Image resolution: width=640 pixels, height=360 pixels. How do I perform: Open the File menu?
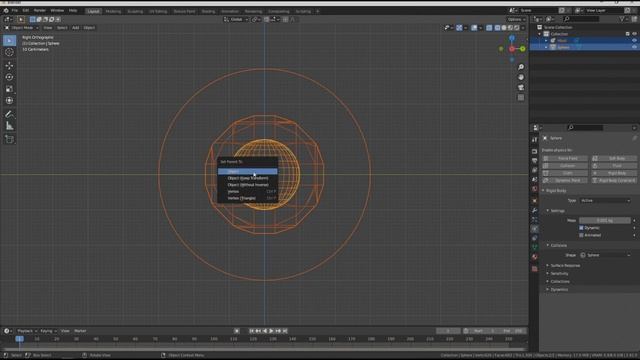(x=15, y=11)
